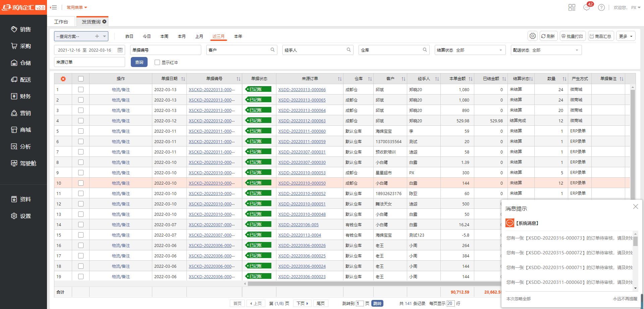644x309 pixels.
Task: Click the message notification bell icon
Action: pyautogui.click(x=587, y=7)
